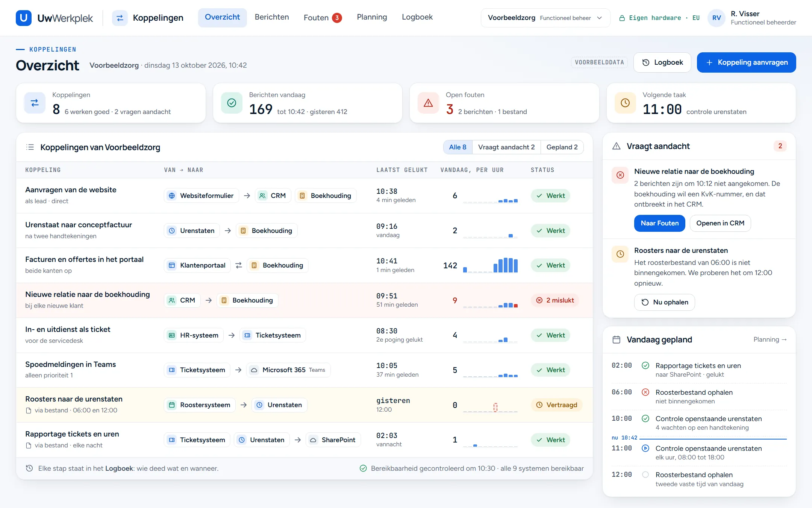This screenshot has width=812, height=508.
Task: Click the SharePoint chip in Rapportage row
Action: (x=333, y=440)
